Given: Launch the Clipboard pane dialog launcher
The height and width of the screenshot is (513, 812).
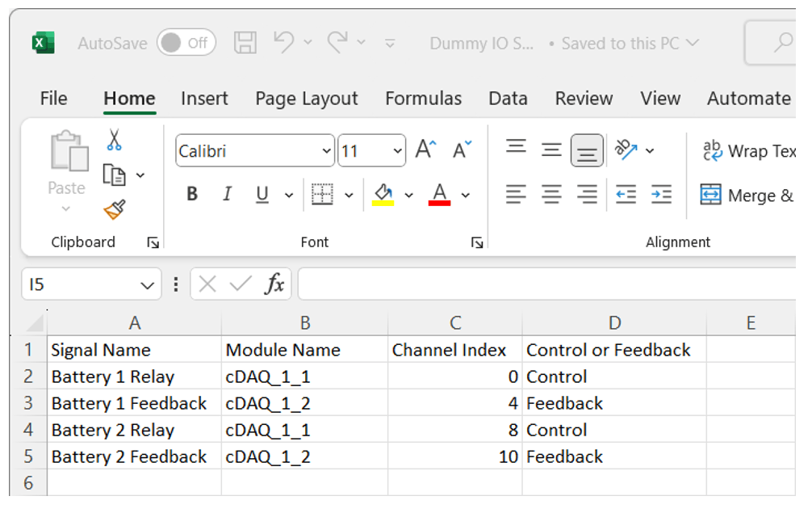Looking at the screenshot, I should pyautogui.click(x=153, y=242).
